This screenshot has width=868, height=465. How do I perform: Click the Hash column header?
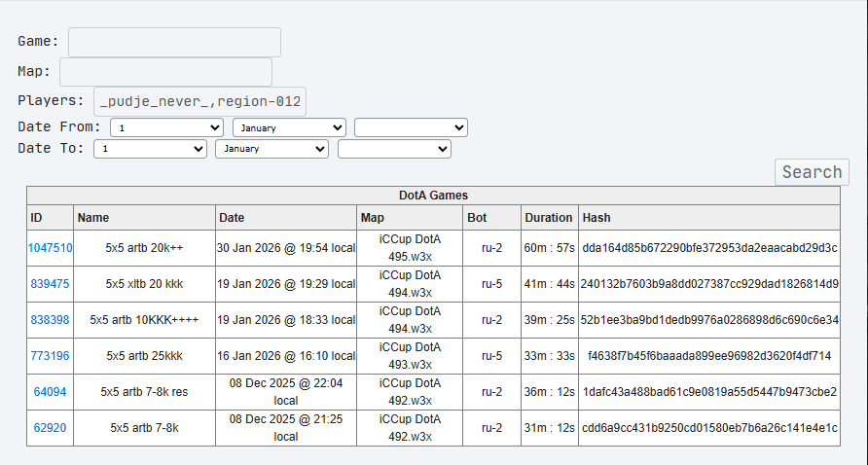[596, 218]
